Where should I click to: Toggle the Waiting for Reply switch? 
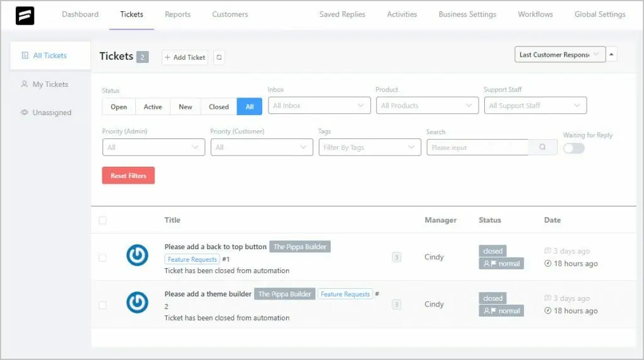pos(574,148)
